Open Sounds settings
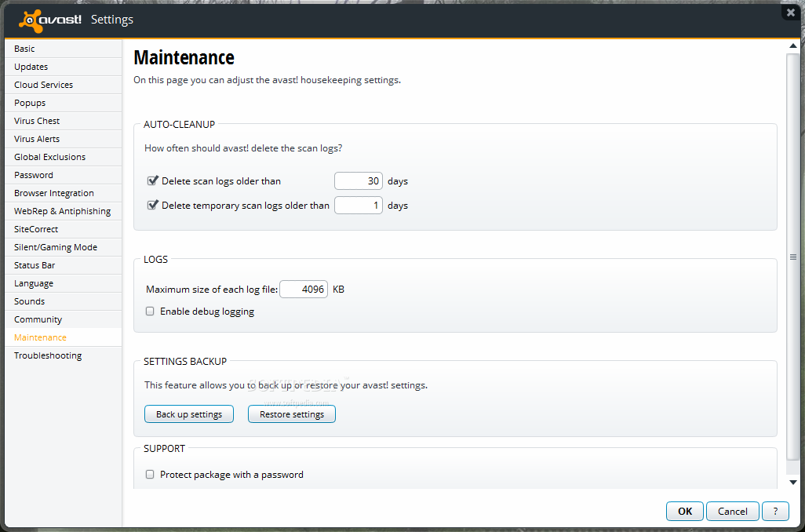 coord(64,301)
